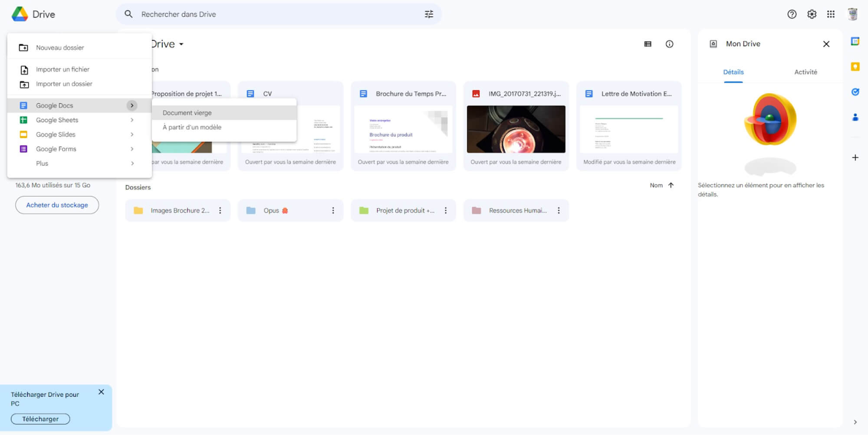868x435 pixels.
Task: Toggle the Nom sort order arrow
Action: pyautogui.click(x=671, y=185)
